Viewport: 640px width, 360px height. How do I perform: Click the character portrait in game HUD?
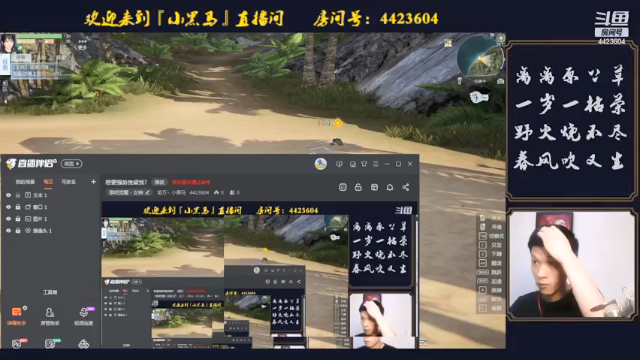pos(8,43)
